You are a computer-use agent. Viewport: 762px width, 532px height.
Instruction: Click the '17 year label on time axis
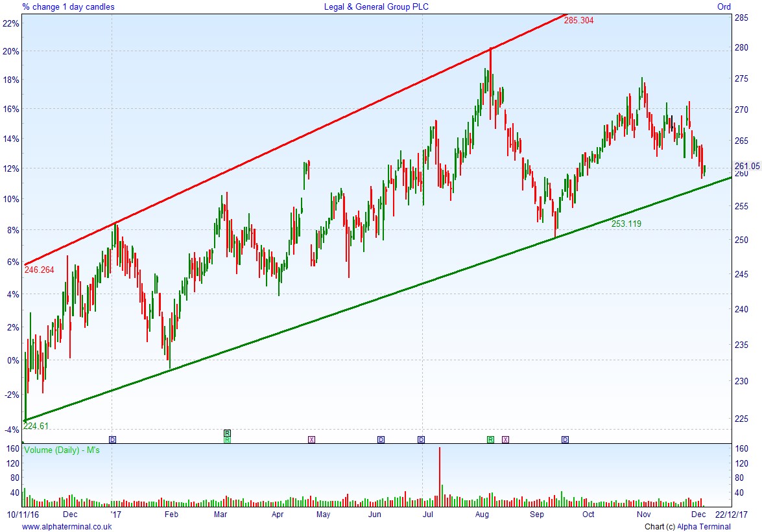[x=115, y=514]
